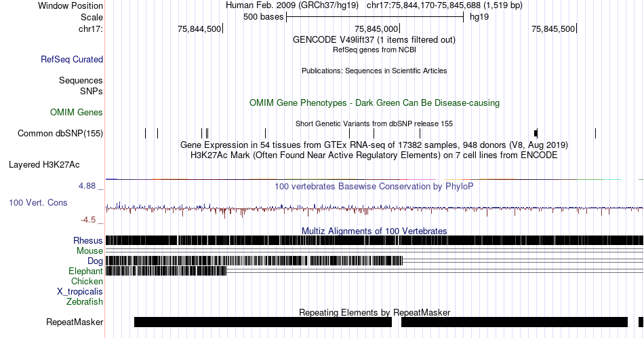644x338 pixels.
Task: Click the OMIM Gene Phenotypes green title
Action: point(375,102)
